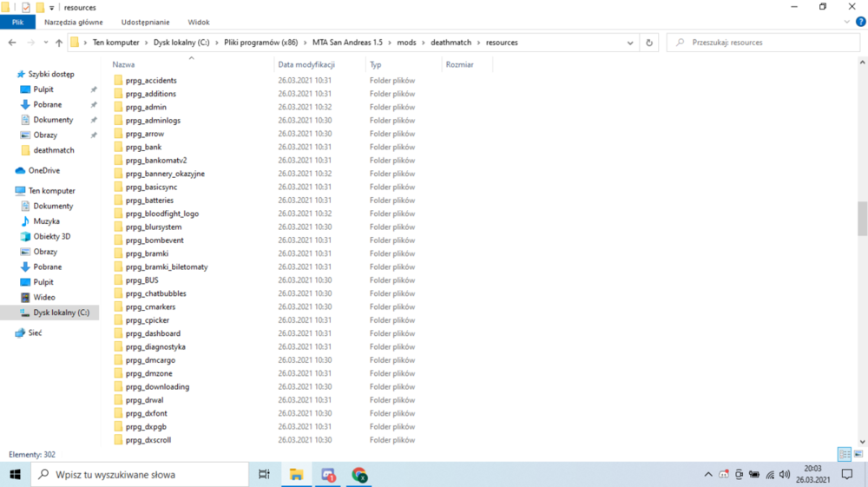Click the deathmatch breadcrumb in address bar
This screenshot has width=868, height=487.
point(450,43)
